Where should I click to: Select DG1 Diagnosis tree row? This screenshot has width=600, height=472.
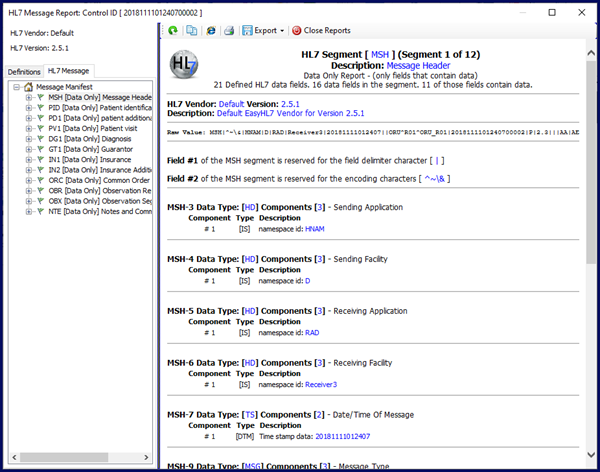tap(90, 139)
